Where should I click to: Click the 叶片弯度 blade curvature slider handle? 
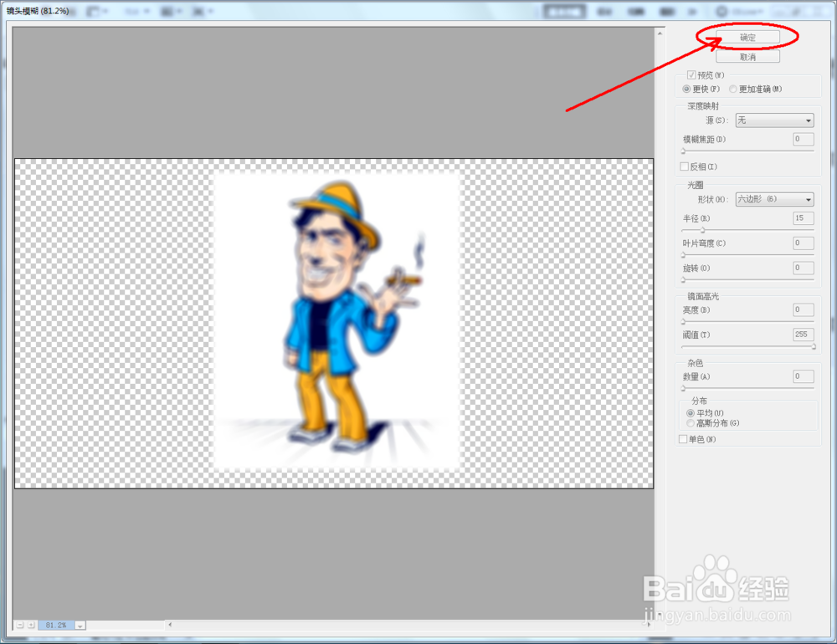[x=683, y=255]
